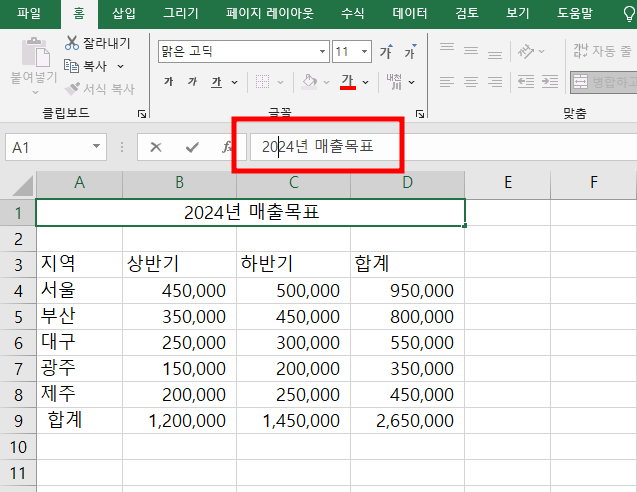Click the lightbulb Tell Me icon

click(x=629, y=15)
